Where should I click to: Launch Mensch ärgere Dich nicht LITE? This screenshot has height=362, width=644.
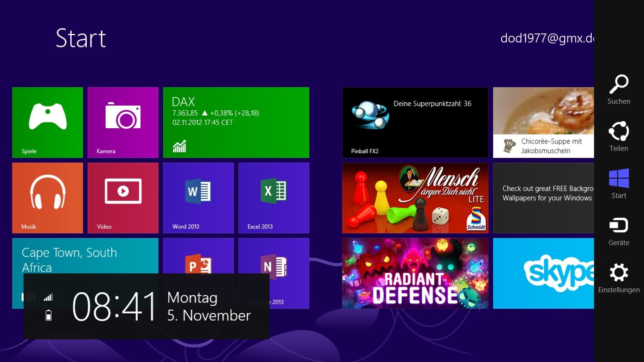tap(415, 198)
